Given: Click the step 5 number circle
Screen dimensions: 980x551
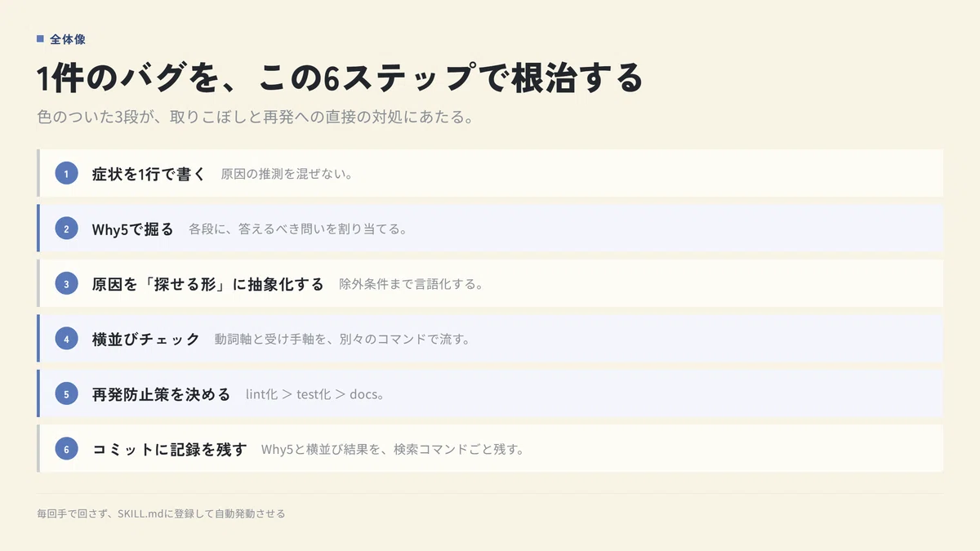Looking at the screenshot, I should 66,393.
